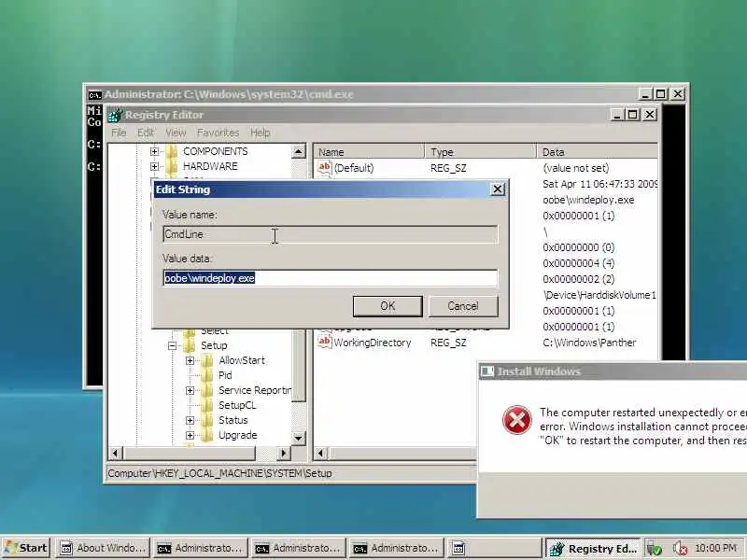Select the SetupCL folder icon

click(206, 405)
